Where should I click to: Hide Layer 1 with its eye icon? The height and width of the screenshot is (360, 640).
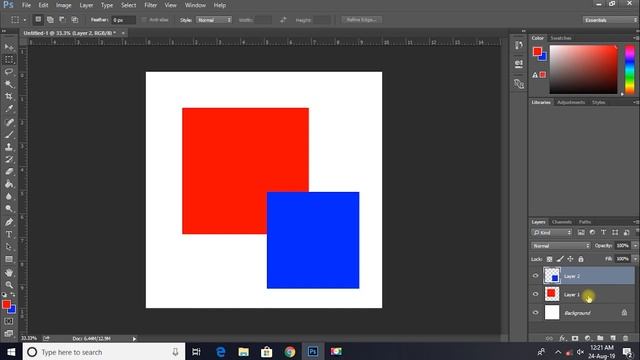536,294
